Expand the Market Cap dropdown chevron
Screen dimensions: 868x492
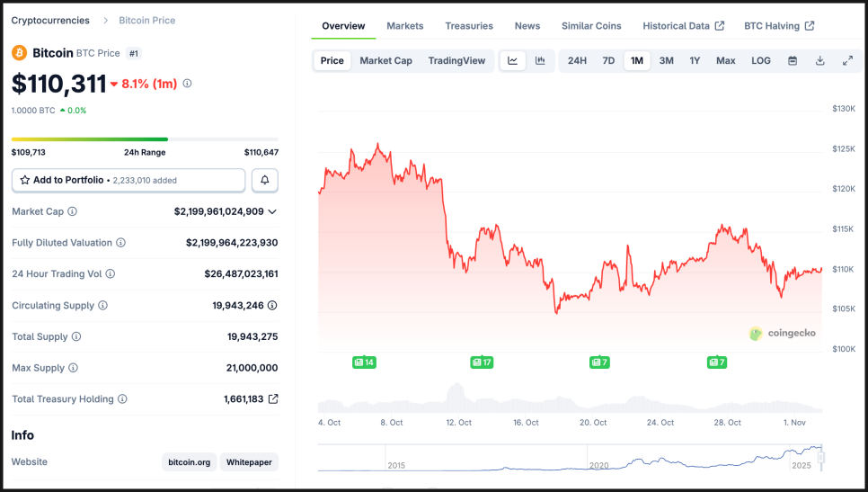(272, 211)
